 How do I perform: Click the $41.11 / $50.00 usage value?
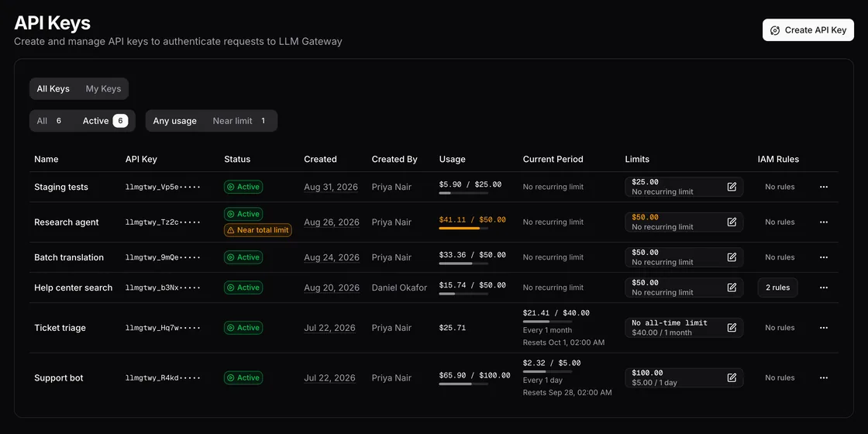472,220
